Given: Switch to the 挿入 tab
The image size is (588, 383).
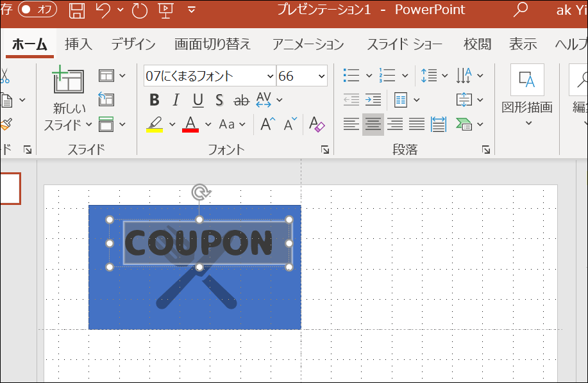Looking at the screenshot, I should [x=78, y=44].
